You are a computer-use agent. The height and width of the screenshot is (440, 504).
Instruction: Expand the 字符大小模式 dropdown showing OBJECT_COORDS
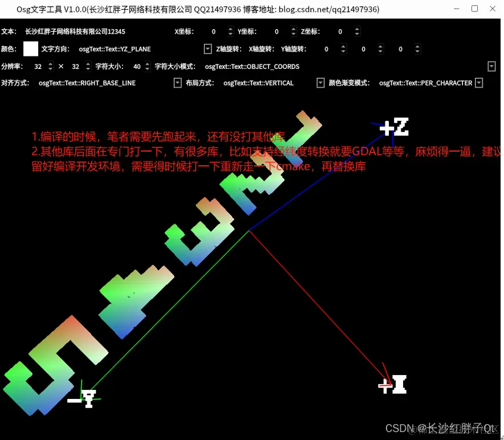[491, 67]
